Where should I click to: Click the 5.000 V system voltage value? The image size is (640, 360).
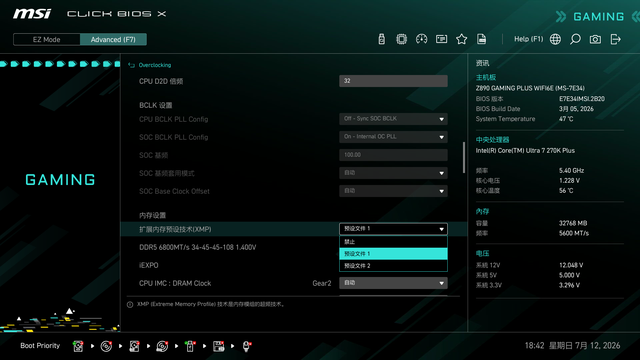click(569, 276)
